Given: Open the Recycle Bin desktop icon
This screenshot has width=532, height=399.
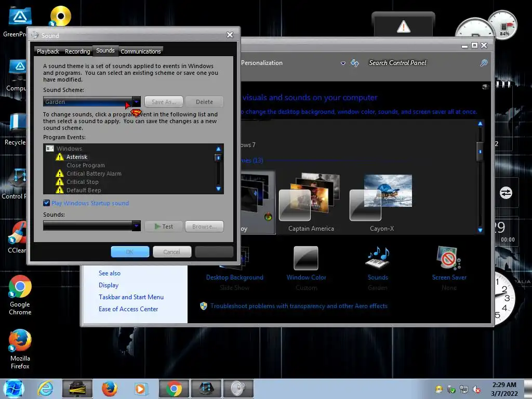Looking at the screenshot, I should (16, 129).
